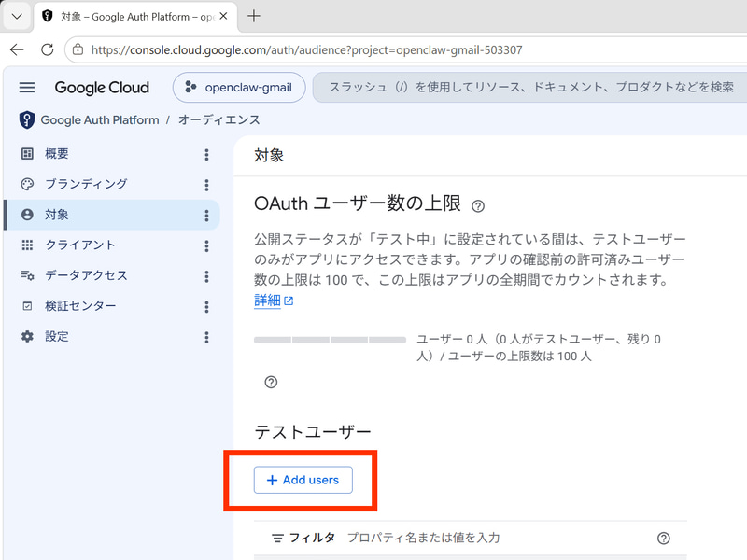Click the user quota progress bar

point(330,340)
